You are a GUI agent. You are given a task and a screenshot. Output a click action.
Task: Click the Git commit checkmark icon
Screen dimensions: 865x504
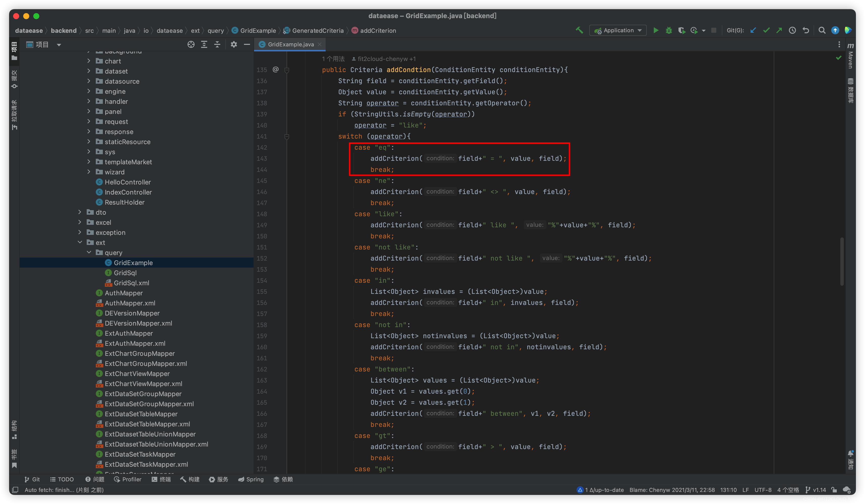click(x=766, y=30)
